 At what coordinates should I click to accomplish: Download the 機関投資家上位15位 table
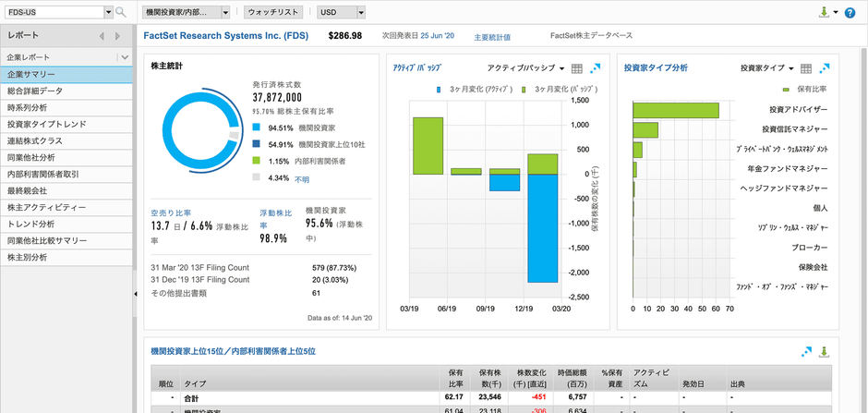click(x=825, y=352)
